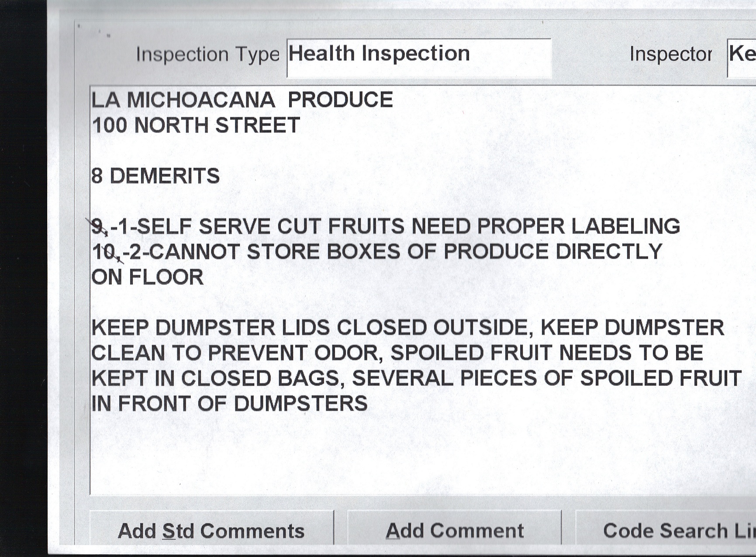Select the KEPT IN CLOSED BAGS line
The height and width of the screenshot is (557, 756).
tap(416, 378)
